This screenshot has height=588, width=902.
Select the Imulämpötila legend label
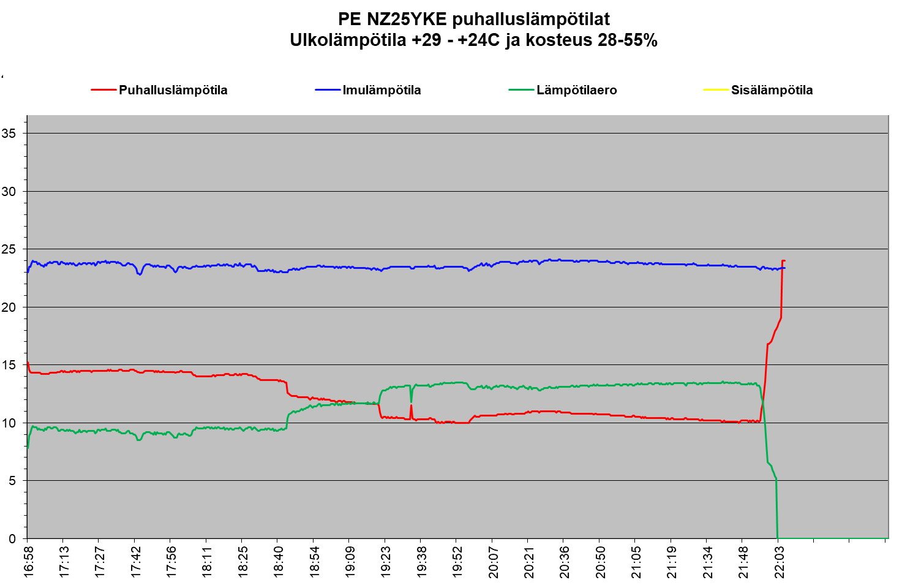point(381,90)
